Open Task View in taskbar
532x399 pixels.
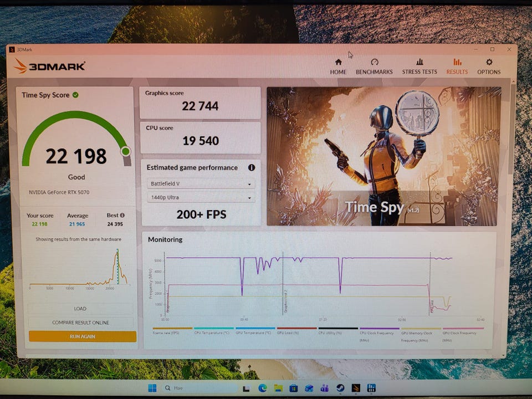[x=246, y=388]
